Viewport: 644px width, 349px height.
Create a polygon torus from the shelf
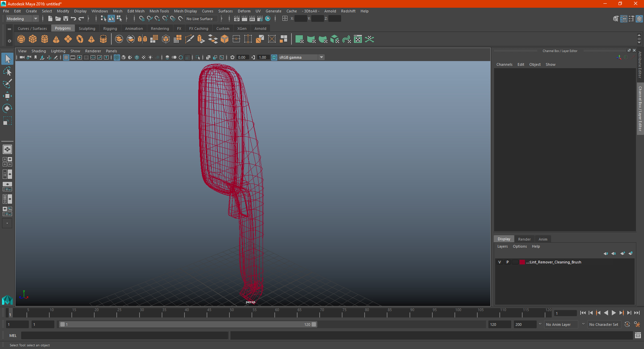coord(80,39)
